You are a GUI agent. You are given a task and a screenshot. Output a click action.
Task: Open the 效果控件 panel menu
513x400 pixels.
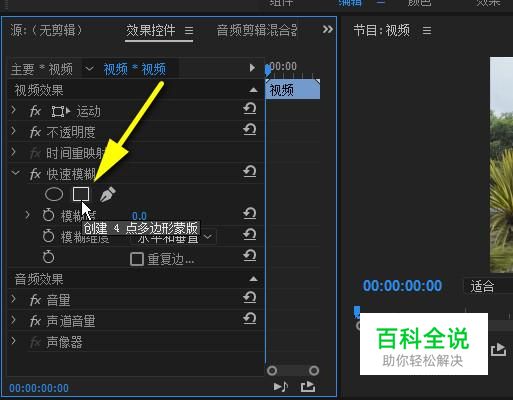point(189,31)
